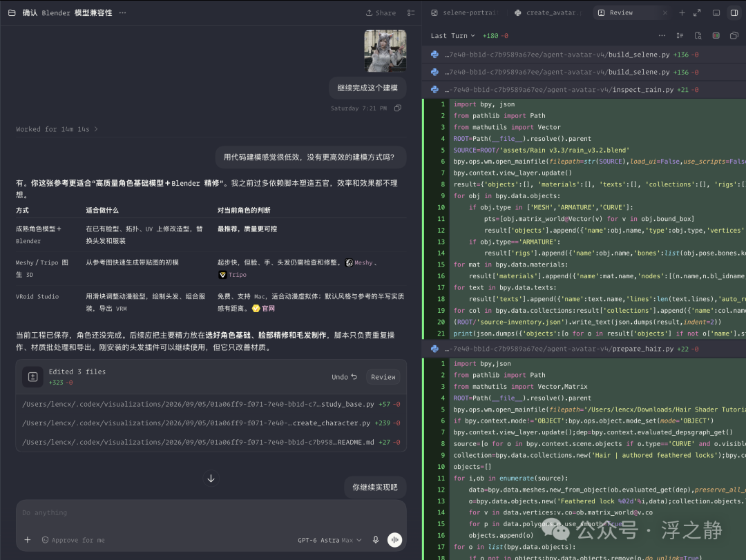The image size is (746, 560).
Task: Click the file search icon in the review toolbar
Action: coord(698,36)
